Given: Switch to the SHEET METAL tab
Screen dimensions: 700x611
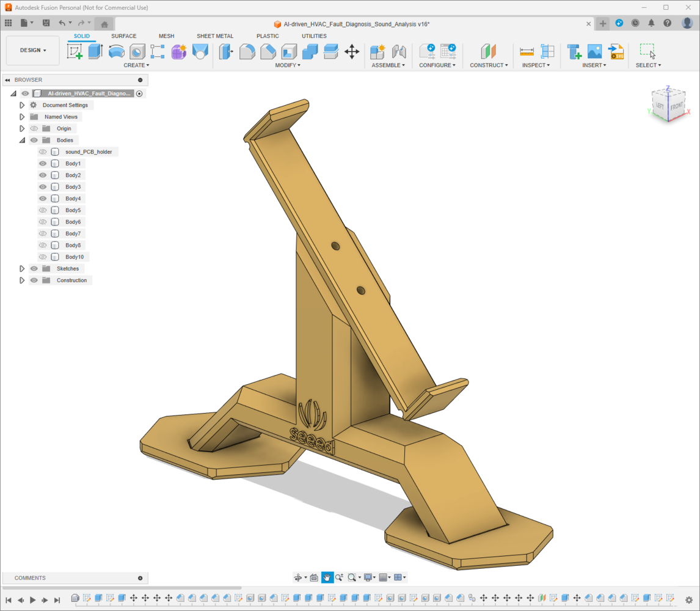Looking at the screenshot, I should [x=215, y=36].
